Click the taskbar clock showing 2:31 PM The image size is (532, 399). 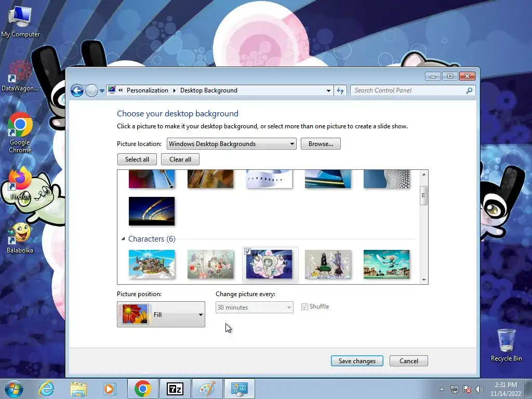point(506,389)
